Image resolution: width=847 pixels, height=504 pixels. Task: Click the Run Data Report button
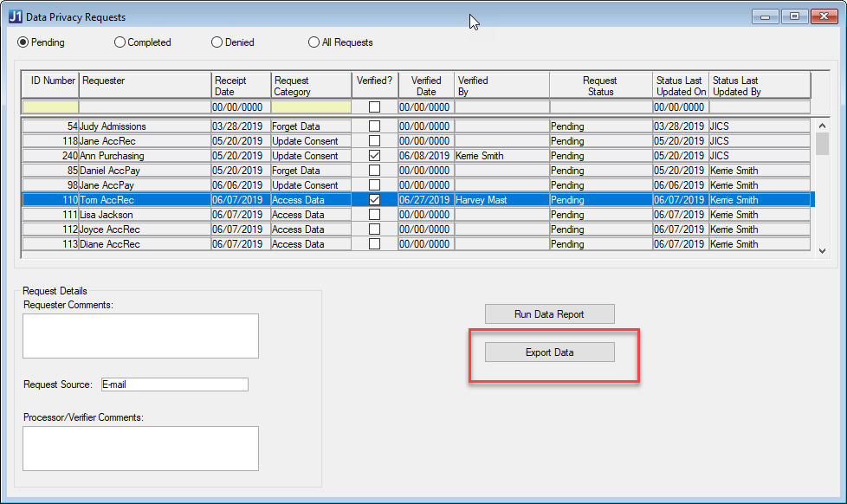click(549, 314)
